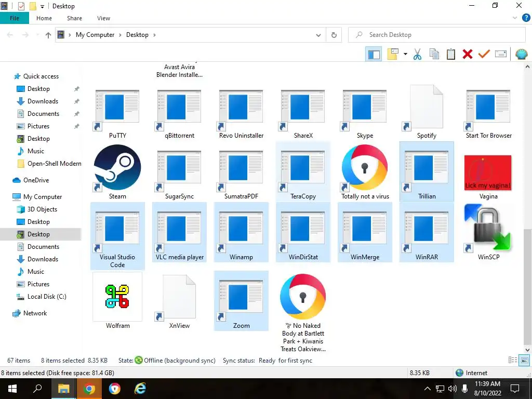Select the No Naked Body at Bartlett Park item
The width and height of the screenshot is (532, 399).
[x=303, y=313]
